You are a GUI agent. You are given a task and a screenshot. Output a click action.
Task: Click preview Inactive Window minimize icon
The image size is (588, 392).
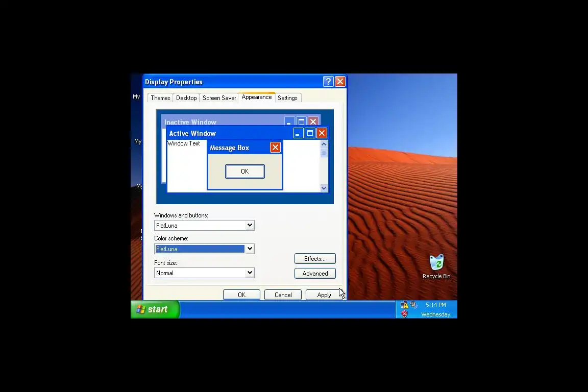pyautogui.click(x=289, y=121)
